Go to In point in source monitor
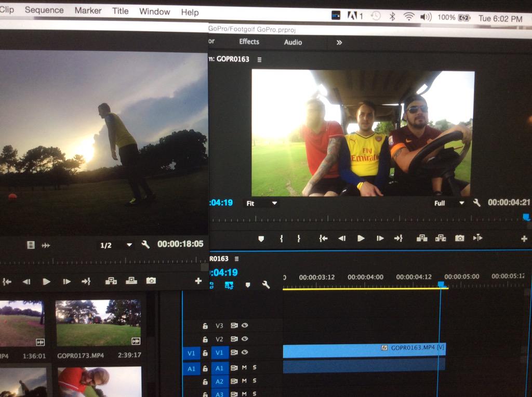Viewport: 532px width, 397px height. pos(7,282)
